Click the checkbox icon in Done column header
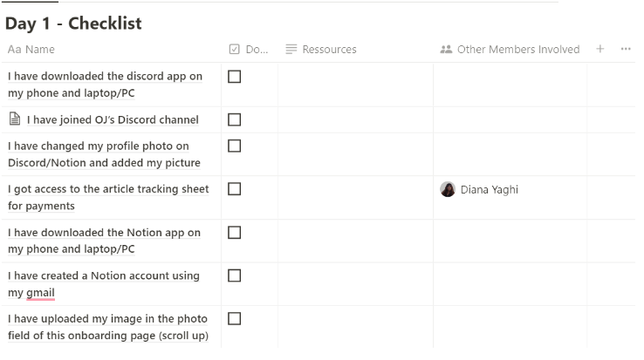Viewport: 644px width, 360px height. [x=234, y=50]
